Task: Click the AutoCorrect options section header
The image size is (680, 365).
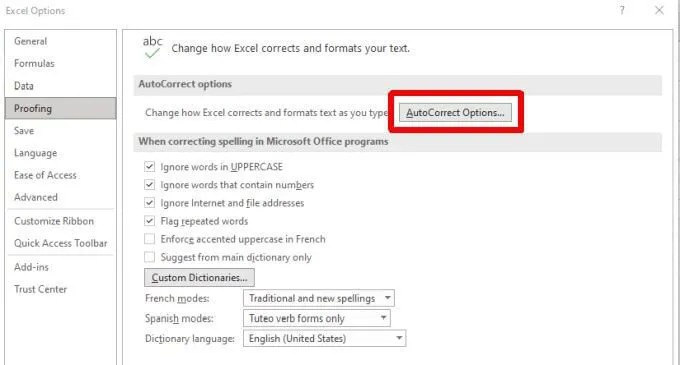Action: (x=185, y=84)
